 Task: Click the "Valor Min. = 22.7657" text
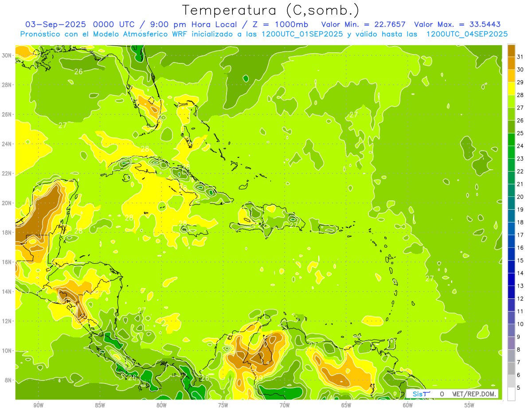[364, 24]
